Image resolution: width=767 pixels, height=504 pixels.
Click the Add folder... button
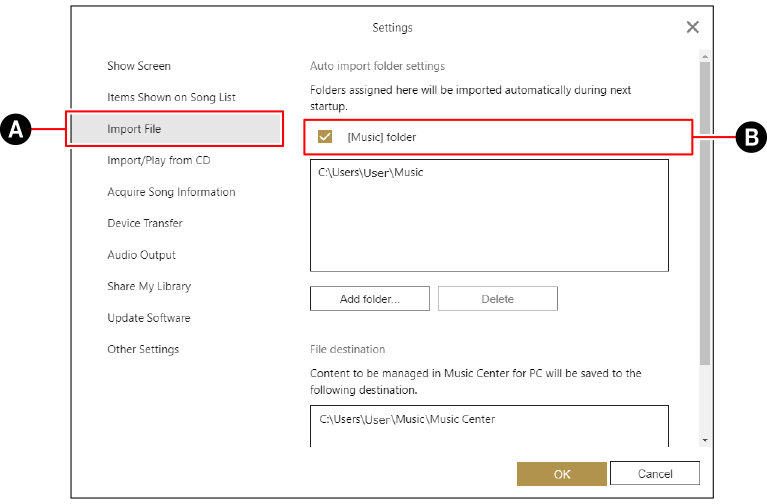[370, 299]
